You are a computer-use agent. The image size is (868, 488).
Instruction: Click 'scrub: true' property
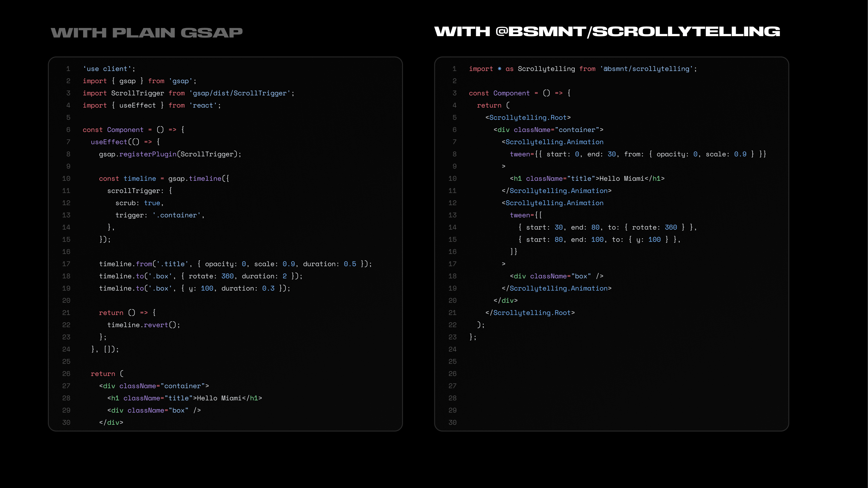[x=139, y=203]
